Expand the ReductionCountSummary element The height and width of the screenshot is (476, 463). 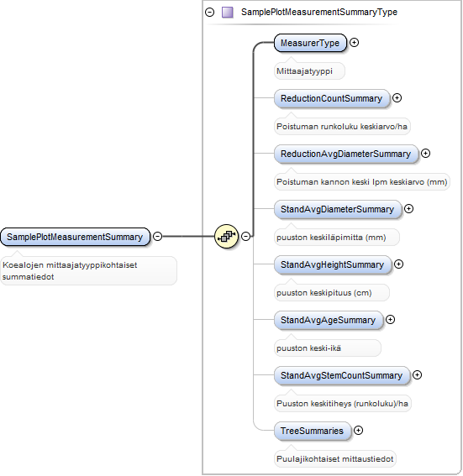(x=397, y=97)
